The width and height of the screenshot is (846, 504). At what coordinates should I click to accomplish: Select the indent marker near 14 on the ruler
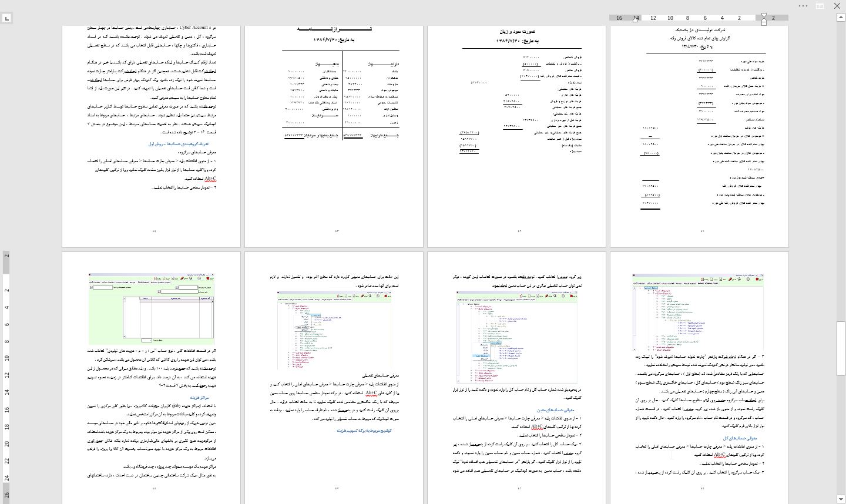pyautogui.click(x=636, y=18)
